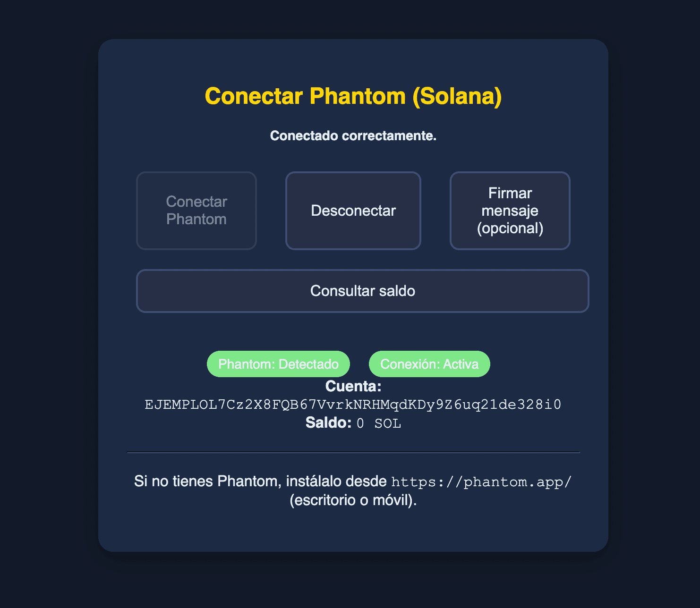This screenshot has width=700, height=608.
Task: Click the balance digit 0
Action: click(x=360, y=424)
